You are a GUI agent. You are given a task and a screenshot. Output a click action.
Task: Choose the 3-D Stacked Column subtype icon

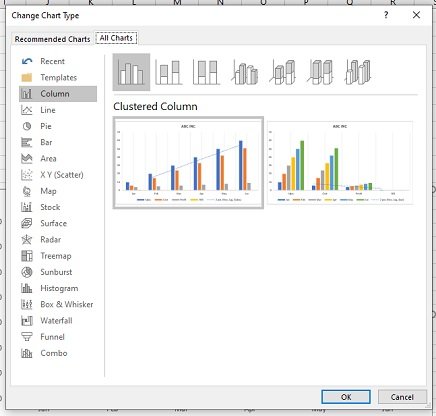pyautogui.click(x=283, y=72)
